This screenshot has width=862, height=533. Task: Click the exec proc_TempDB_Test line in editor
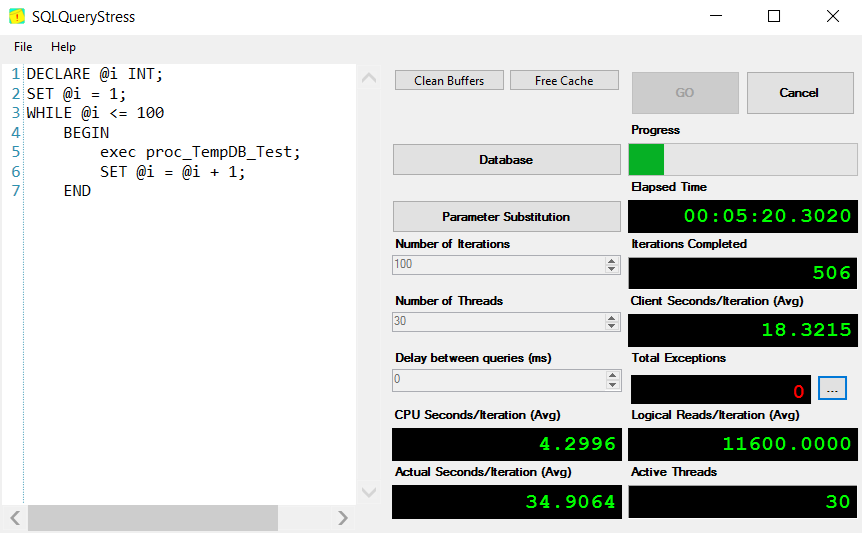coord(199,152)
